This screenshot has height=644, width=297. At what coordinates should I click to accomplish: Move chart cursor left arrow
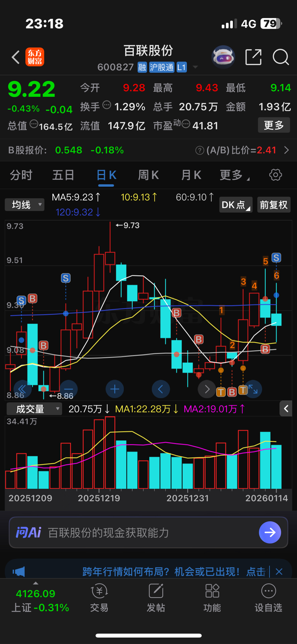coord(161,389)
